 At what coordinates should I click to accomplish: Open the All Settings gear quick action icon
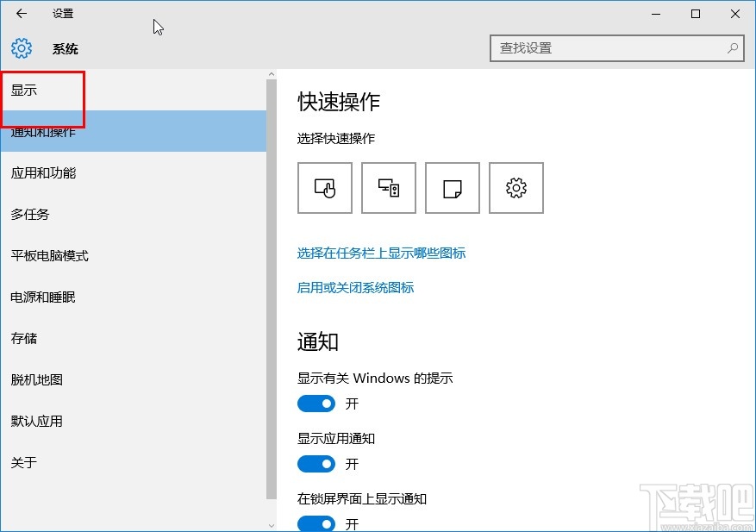point(515,187)
